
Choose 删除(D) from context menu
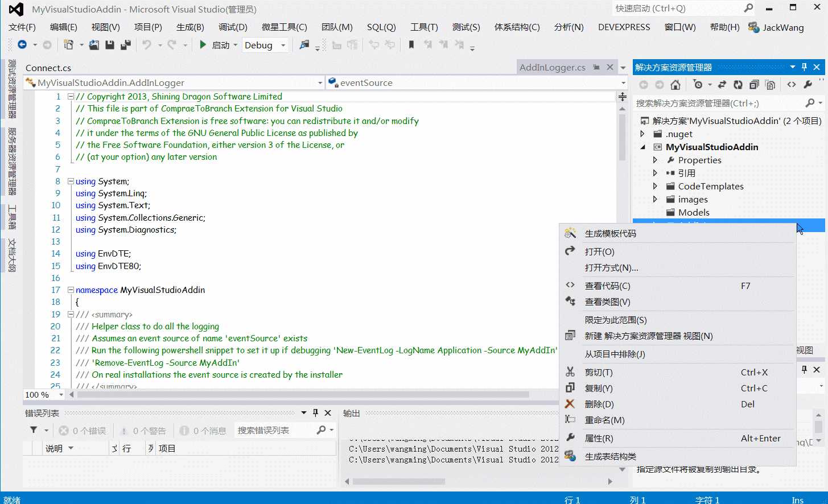pyautogui.click(x=677, y=404)
